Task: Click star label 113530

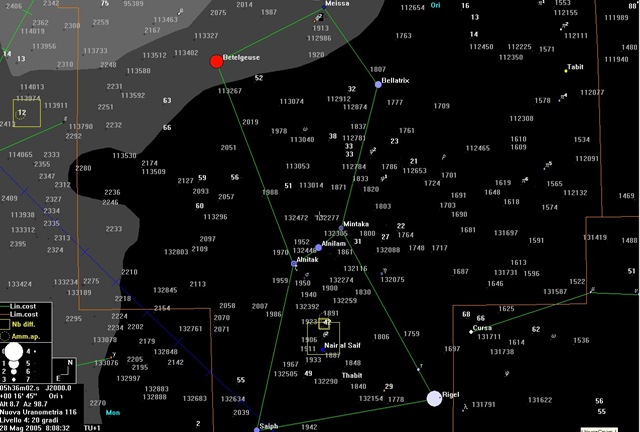Action: pos(124,156)
